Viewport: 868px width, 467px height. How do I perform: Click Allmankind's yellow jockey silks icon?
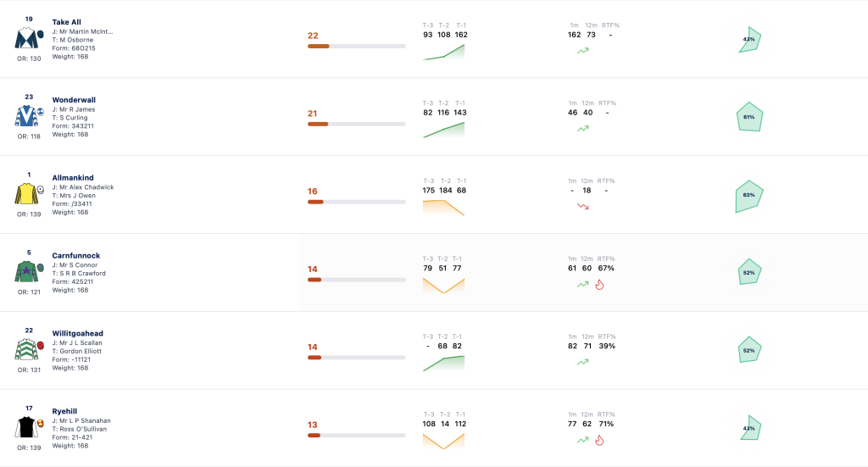click(26, 194)
